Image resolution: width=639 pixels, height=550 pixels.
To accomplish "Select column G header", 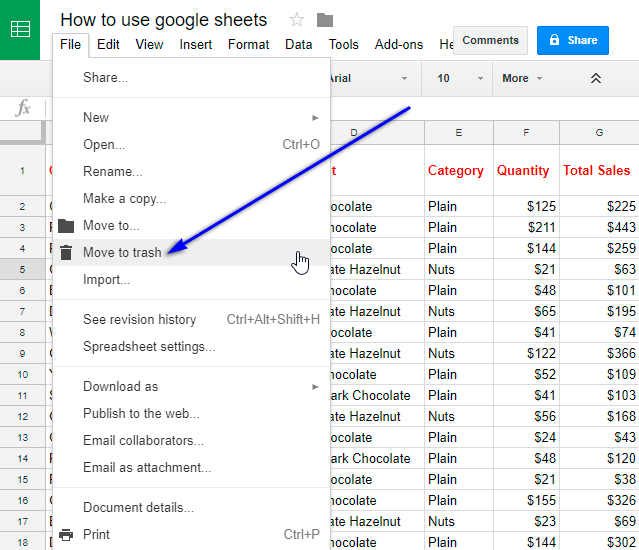I will pos(599,132).
